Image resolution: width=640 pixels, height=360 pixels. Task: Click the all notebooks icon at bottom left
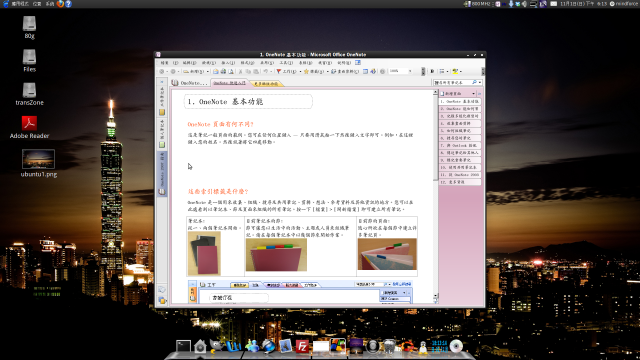162,300
